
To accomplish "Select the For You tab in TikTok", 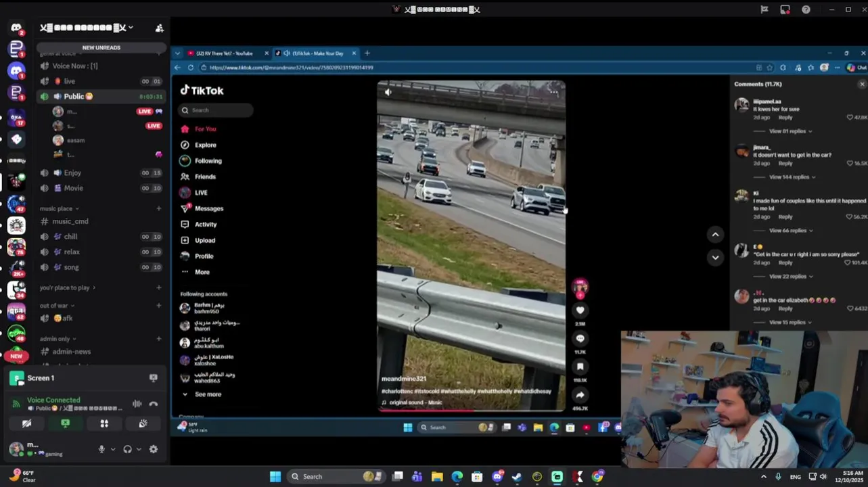I will pos(198,129).
